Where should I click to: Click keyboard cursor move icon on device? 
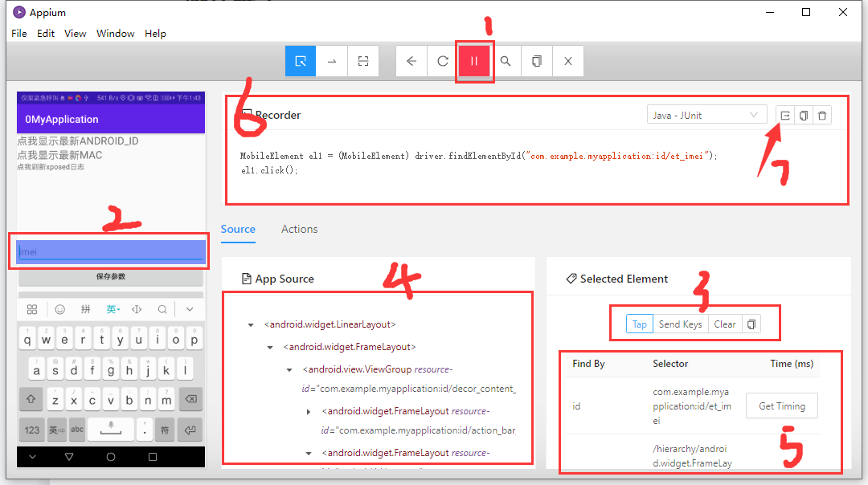click(x=137, y=309)
